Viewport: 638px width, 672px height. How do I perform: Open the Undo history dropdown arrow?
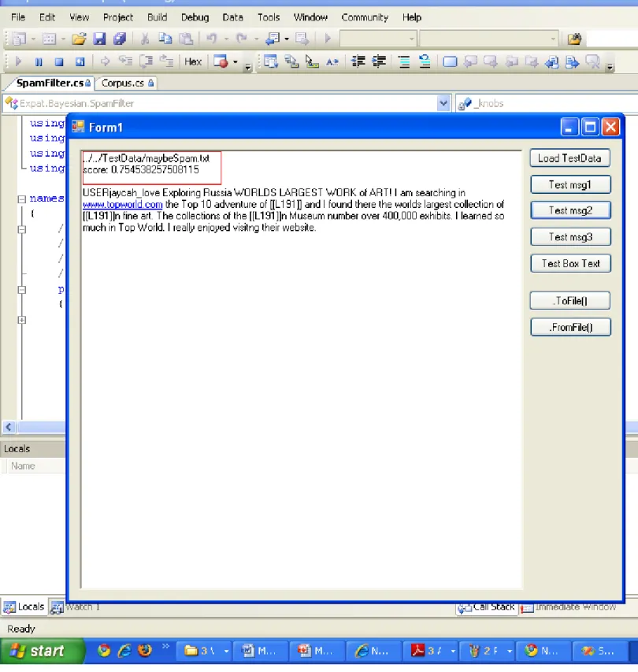click(x=226, y=39)
